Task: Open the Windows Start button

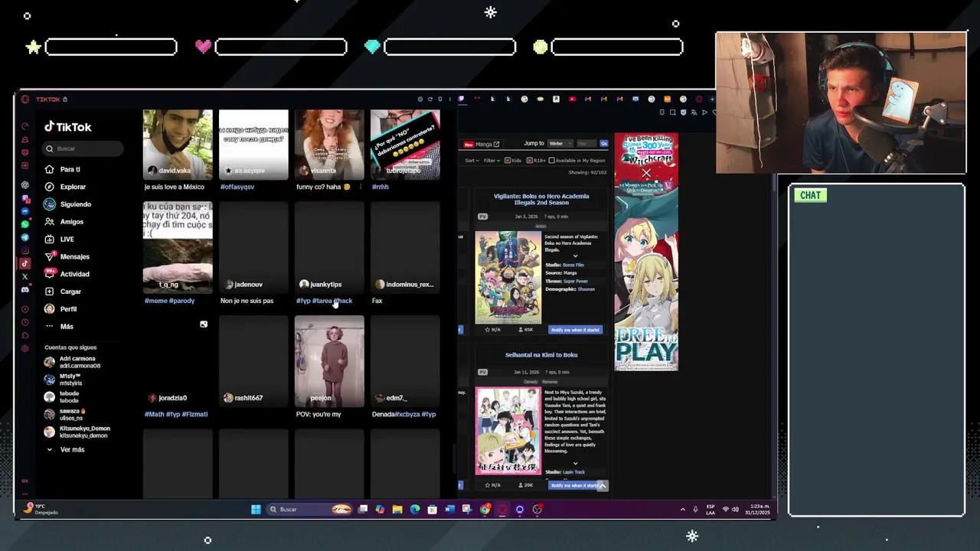Action: pyautogui.click(x=256, y=509)
